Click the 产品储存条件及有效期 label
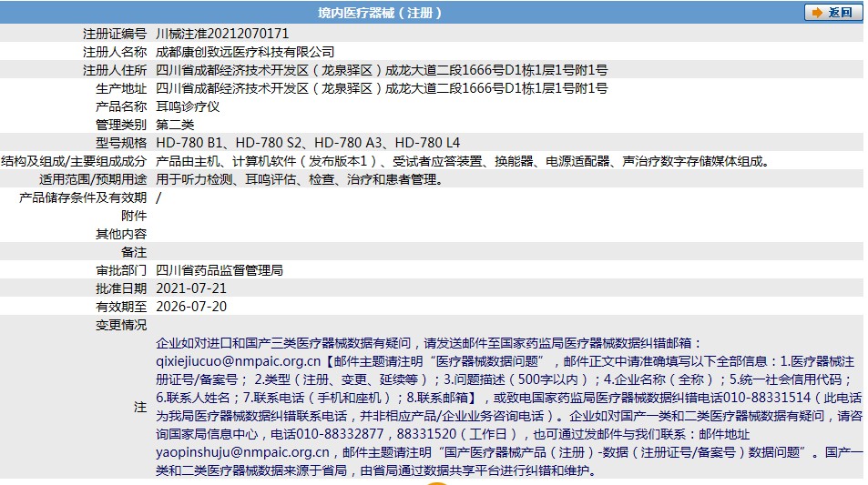868x485 pixels. [x=83, y=197]
